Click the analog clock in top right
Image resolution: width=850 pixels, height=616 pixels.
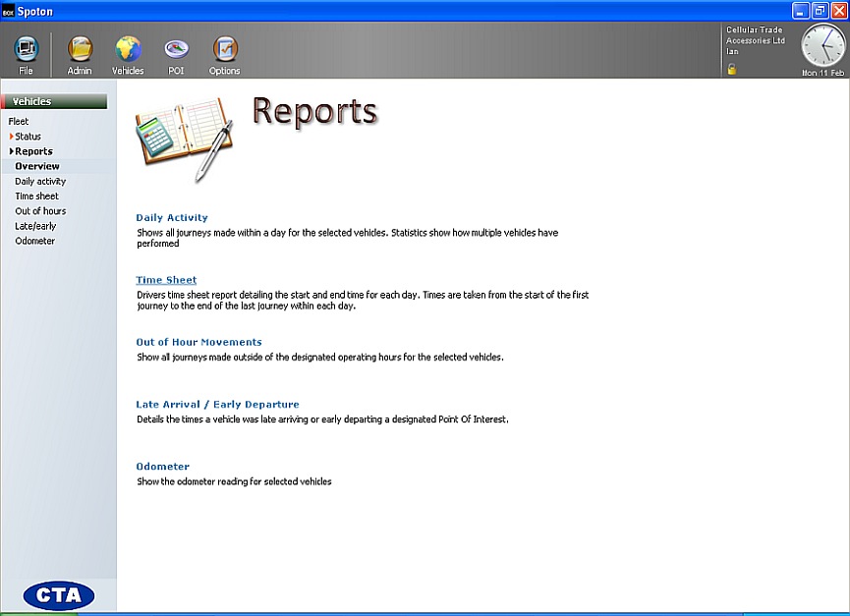(x=822, y=45)
